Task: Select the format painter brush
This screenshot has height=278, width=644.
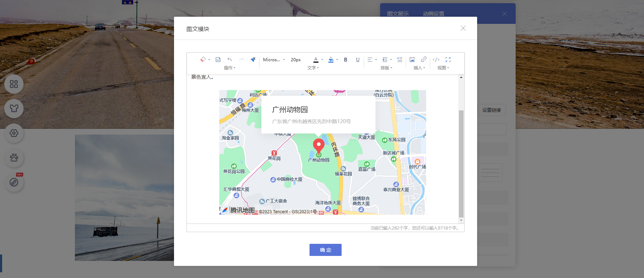Action: [x=253, y=59]
